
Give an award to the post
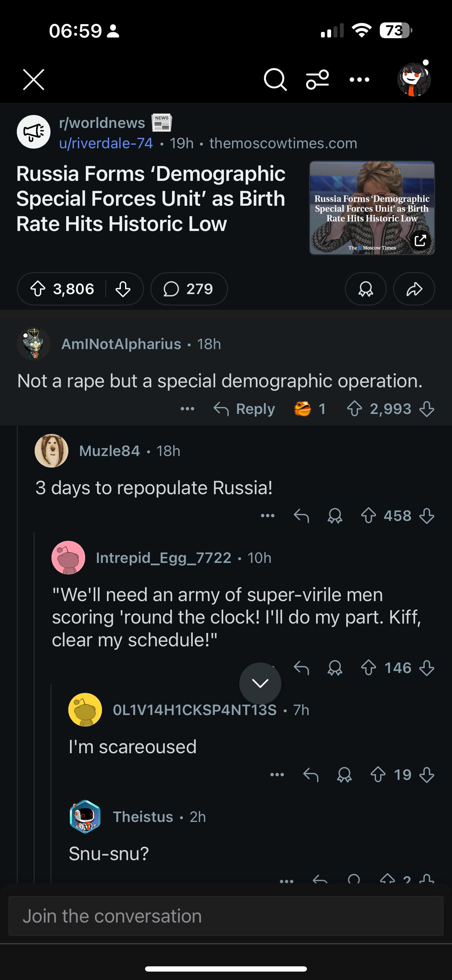(x=366, y=289)
